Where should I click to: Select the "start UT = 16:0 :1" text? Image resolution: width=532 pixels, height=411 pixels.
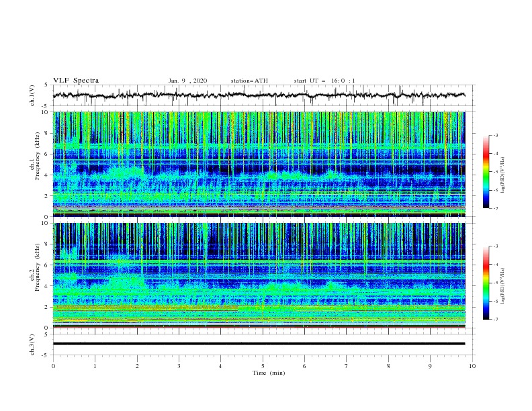tap(324, 81)
